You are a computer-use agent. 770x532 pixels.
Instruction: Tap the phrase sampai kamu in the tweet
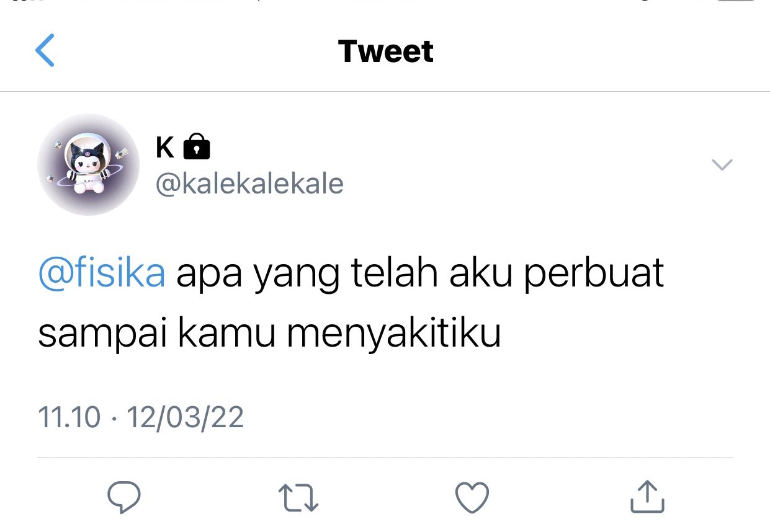(156, 335)
